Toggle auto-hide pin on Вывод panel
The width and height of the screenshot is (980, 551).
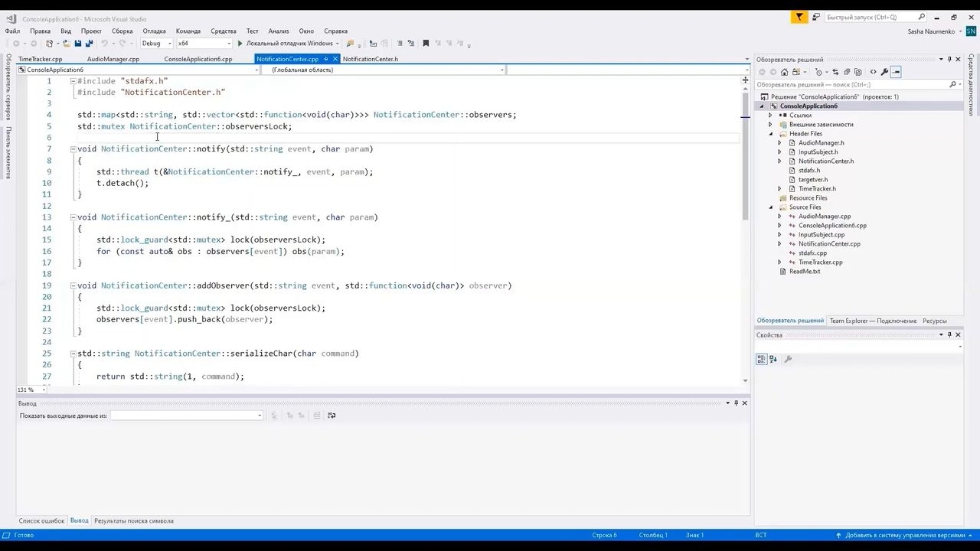736,403
